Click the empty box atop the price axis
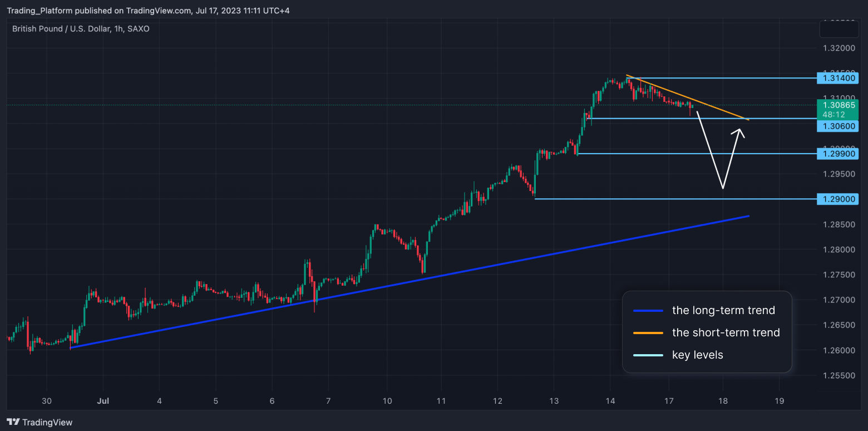Screen dimensions: 868x431 [839, 28]
